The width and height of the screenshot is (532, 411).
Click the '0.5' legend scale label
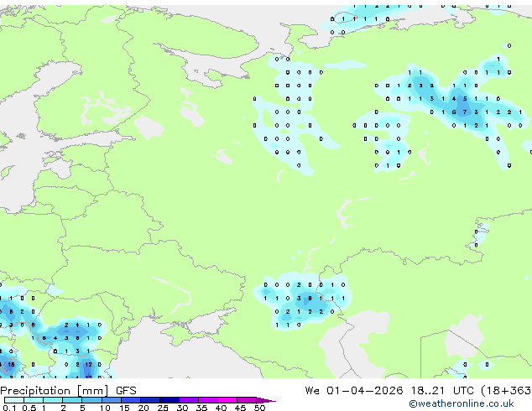tap(29, 408)
